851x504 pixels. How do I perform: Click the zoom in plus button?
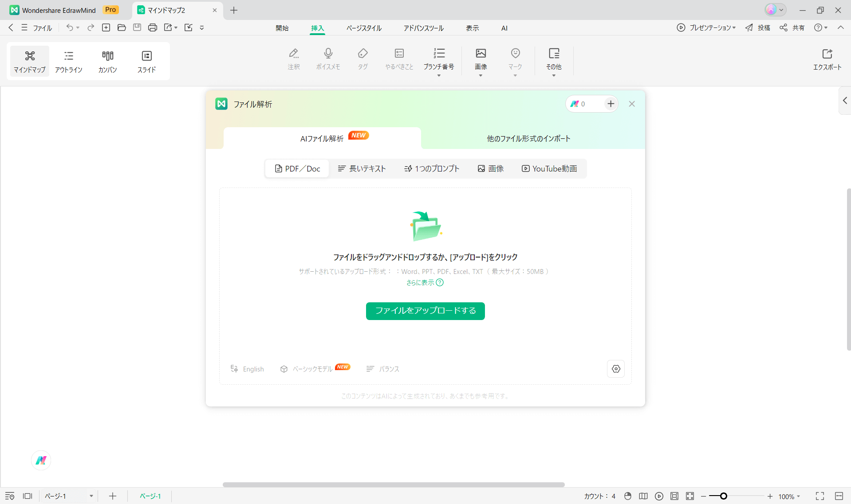(x=770, y=496)
